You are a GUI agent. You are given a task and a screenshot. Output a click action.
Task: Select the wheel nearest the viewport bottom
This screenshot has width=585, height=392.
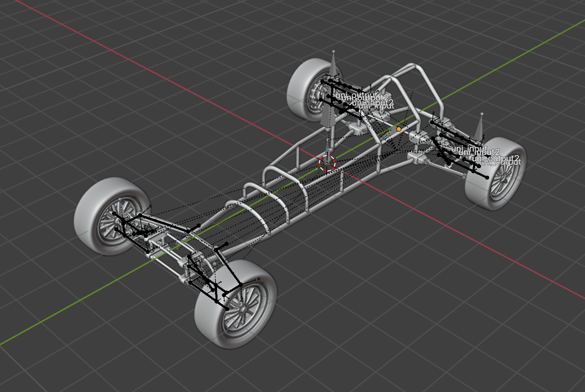(x=237, y=304)
